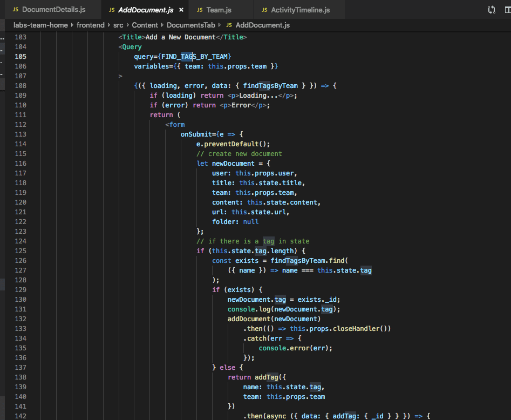The width and height of the screenshot is (511, 420).
Task: Switch to the DocumentDetails.js tab
Action: 53,10
